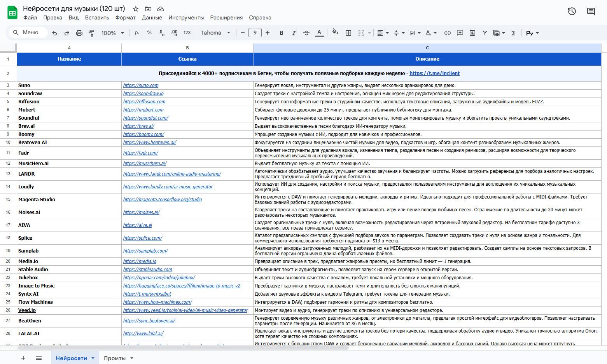Open the comments panel icon

tap(591, 11)
